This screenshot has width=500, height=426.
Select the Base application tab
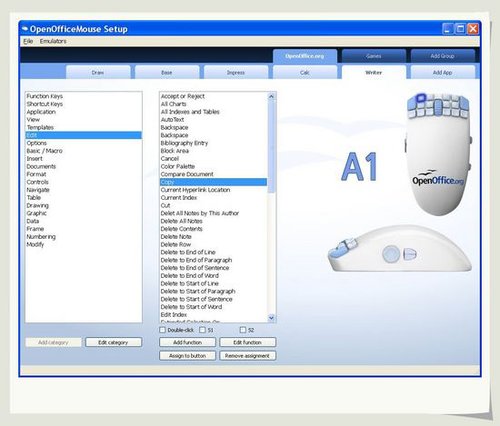point(167,72)
